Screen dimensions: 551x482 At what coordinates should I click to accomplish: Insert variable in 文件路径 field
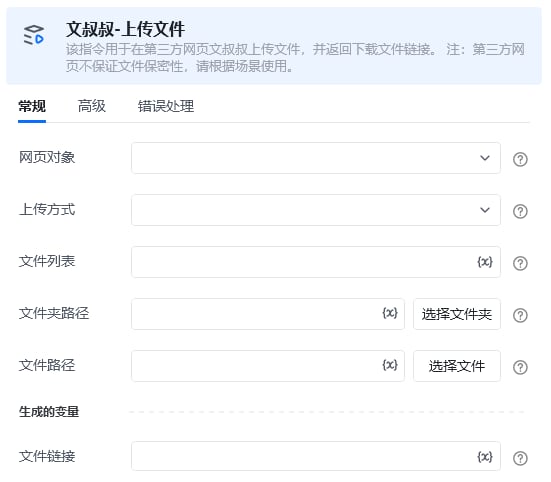point(390,365)
